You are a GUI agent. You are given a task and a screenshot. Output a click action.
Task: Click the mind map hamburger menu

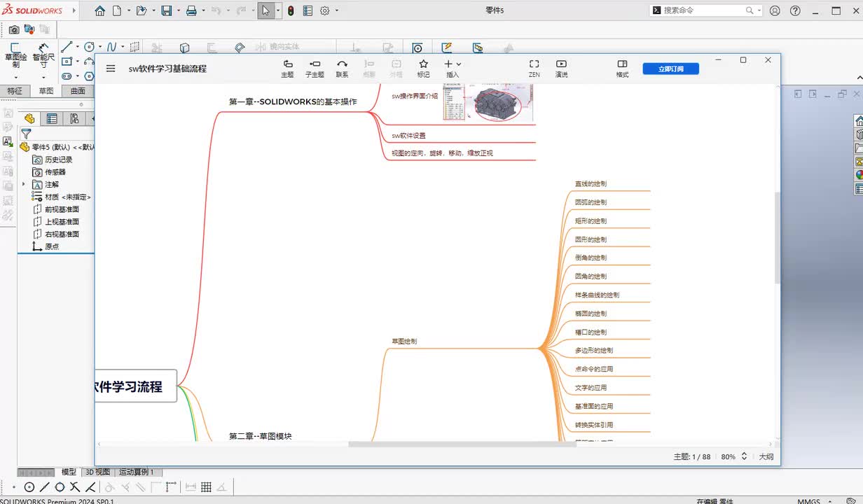(111, 69)
